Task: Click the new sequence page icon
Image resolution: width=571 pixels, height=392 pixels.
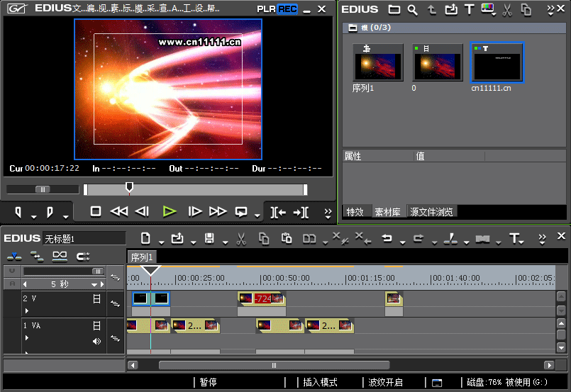Action: point(145,238)
